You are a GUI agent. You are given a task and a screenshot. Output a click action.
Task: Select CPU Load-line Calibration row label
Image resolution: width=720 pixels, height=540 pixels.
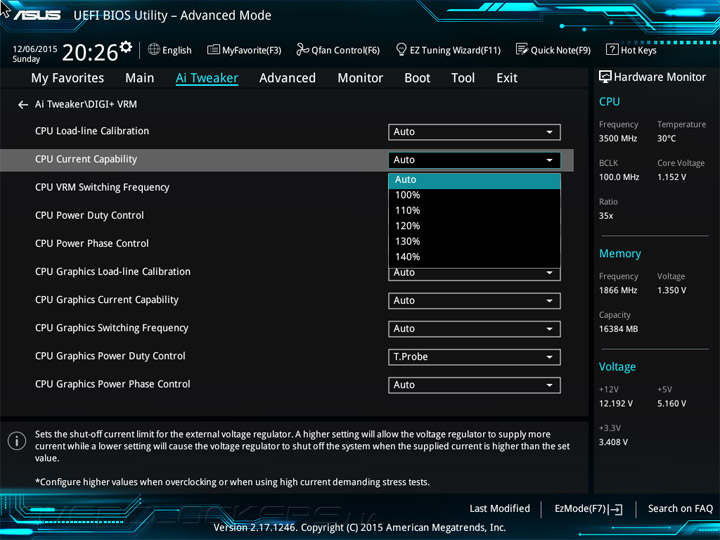tap(92, 131)
